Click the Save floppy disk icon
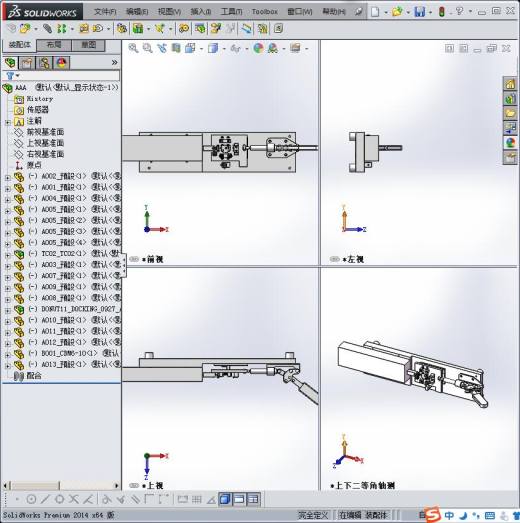The image size is (520, 523). (x=419, y=12)
